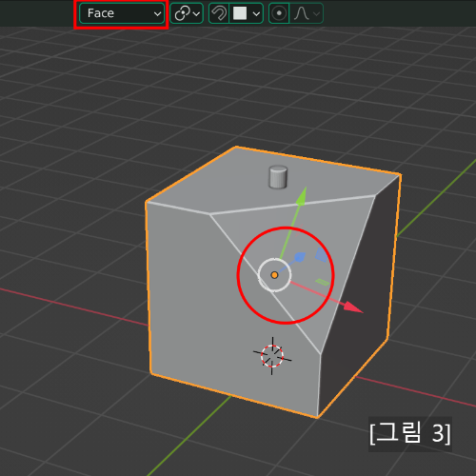This screenshot has width=476, height=476.
Task: Click the small cylinder atop the cube
Action: pyautogui.click(x=278, y=177)
